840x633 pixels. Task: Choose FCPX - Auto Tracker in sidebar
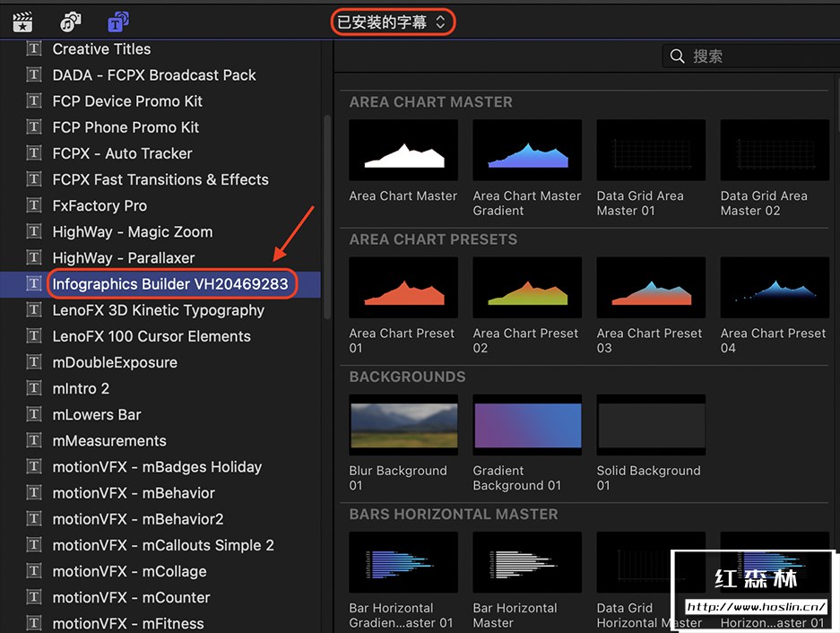(122, 153)
